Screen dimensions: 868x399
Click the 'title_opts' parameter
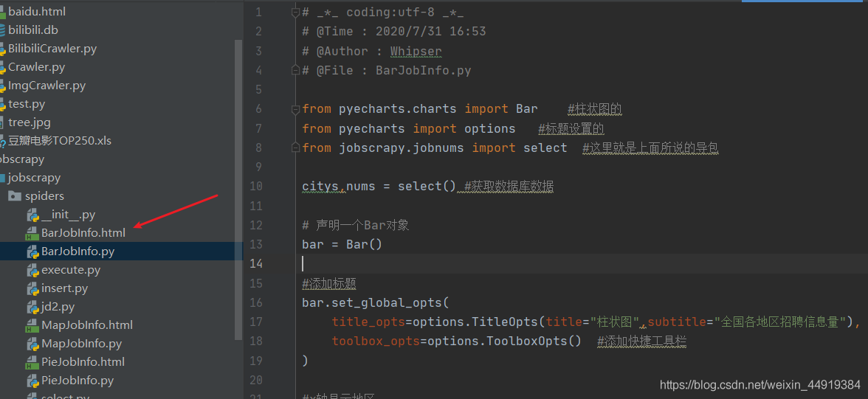tap(369, 322)
